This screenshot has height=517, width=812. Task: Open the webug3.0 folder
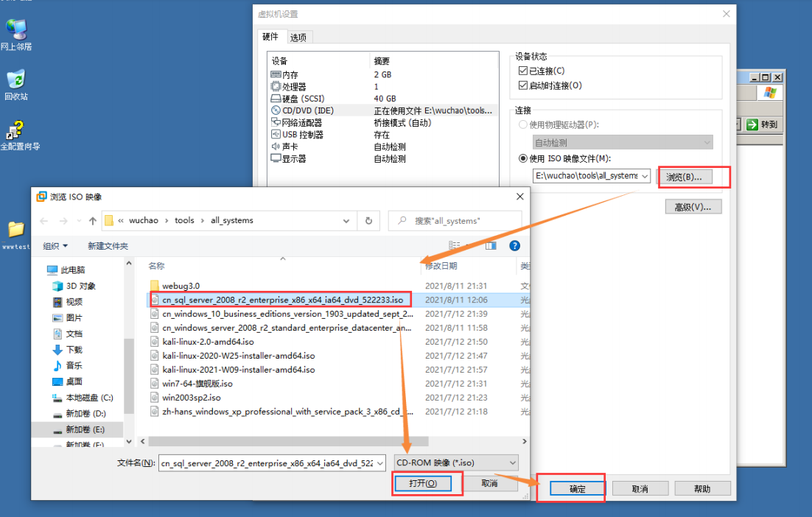[181, 286]
